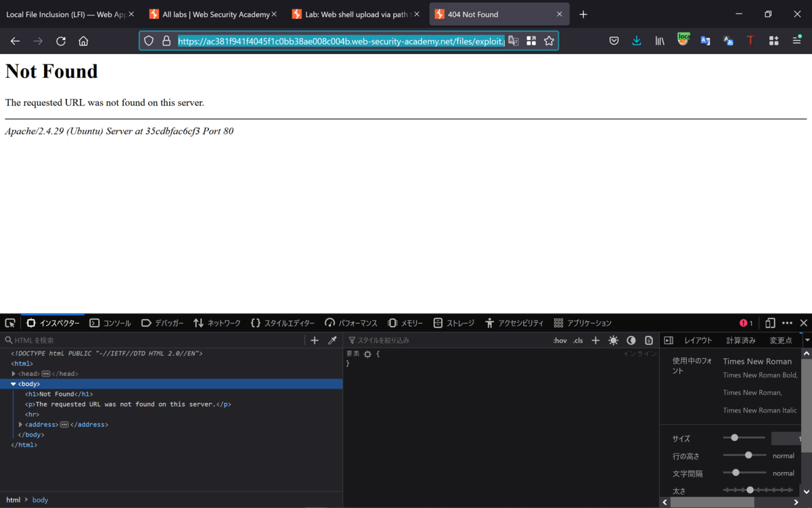This screenshot has width=812, height=508.
Task: Bookmark this page with the star
Action: 549,41
